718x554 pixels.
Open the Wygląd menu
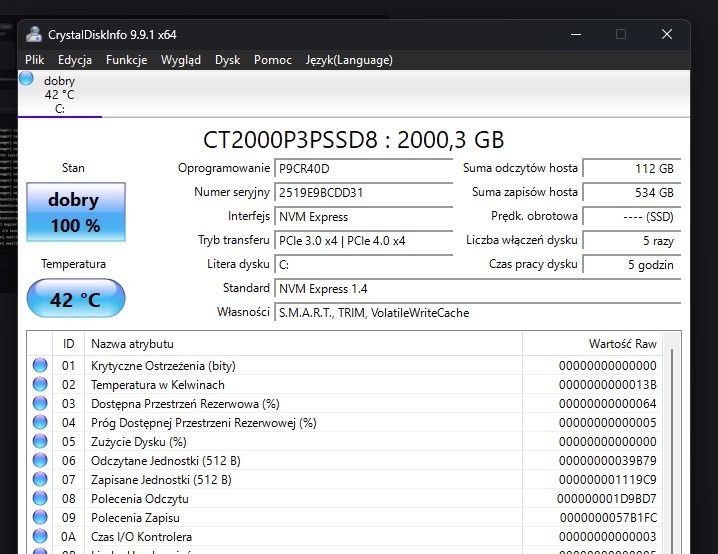pos(181,60)
